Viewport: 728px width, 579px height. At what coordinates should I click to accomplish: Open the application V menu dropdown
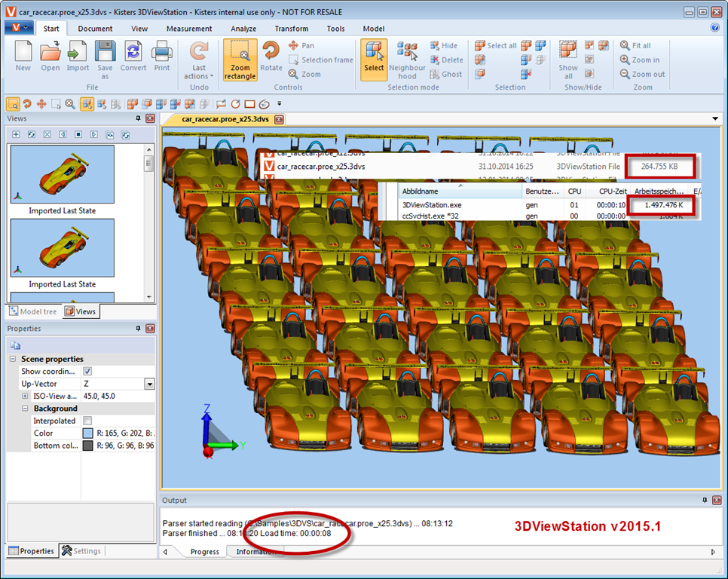[x=19, y=28]
